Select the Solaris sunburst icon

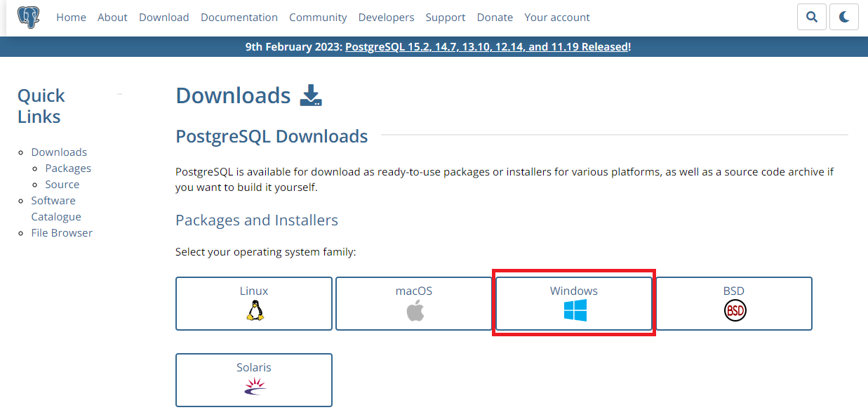(255, 385)
